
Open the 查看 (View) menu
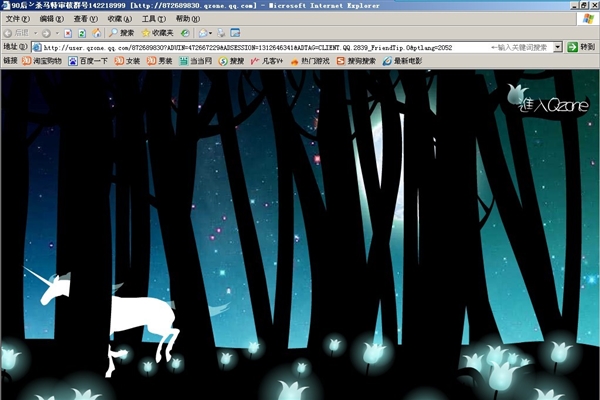tap(86, 19)
